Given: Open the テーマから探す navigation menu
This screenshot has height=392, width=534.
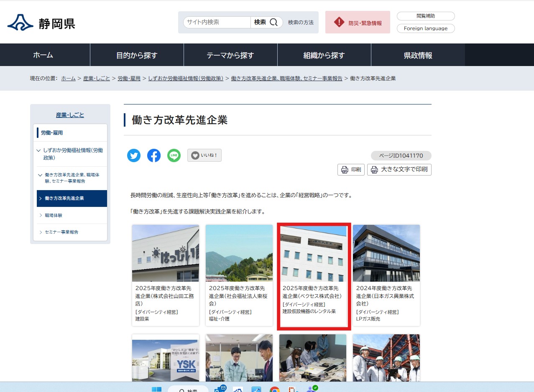Looking at the screenshot, I should (x=230, y=54).
